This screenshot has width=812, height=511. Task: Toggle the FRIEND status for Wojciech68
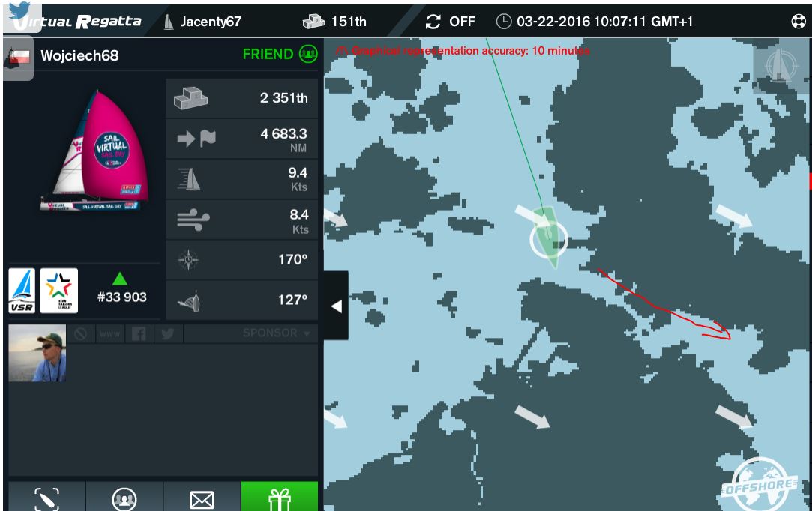pyautogui.click(x=280, y=55)
